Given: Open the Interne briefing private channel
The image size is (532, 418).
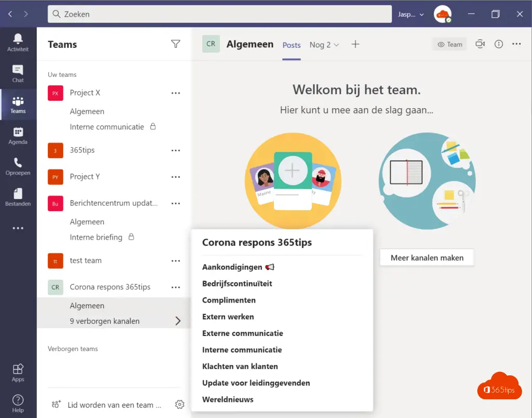Looking at the screenshot, I should pyautogui.click(x=96, y=237).
